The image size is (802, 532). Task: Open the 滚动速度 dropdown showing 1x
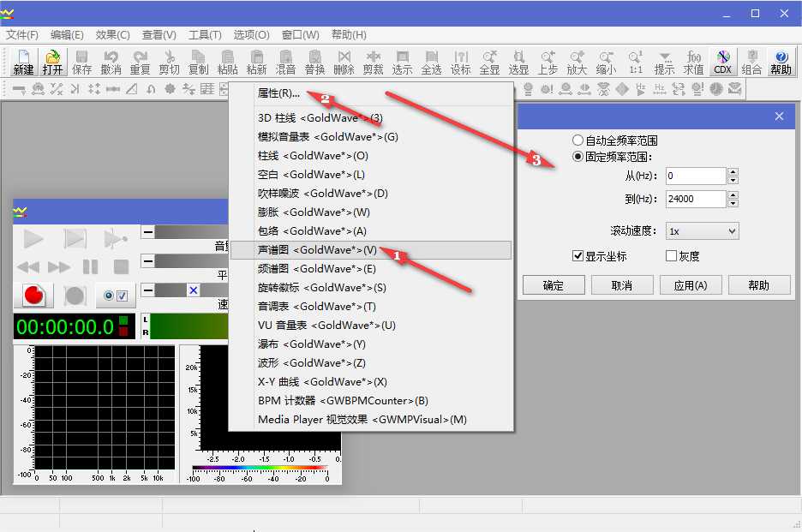[703, 231]
